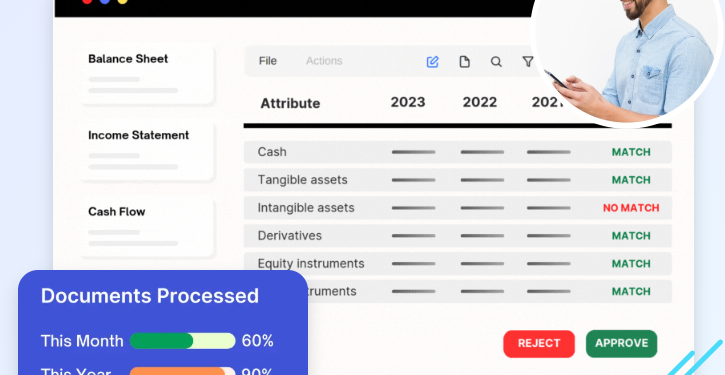Viewport: 725px width, 375px height.
Task: Select the Cash Flow card
Action: pos(147,227)
